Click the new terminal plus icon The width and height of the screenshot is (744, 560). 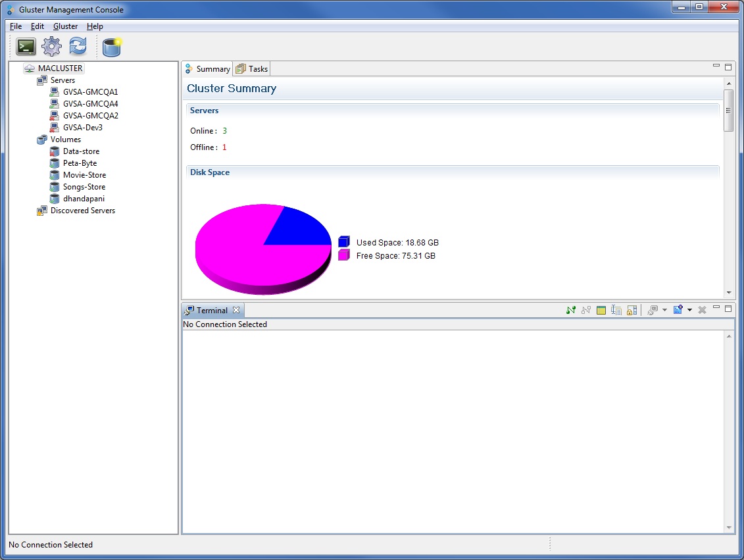tap(678, 310)
